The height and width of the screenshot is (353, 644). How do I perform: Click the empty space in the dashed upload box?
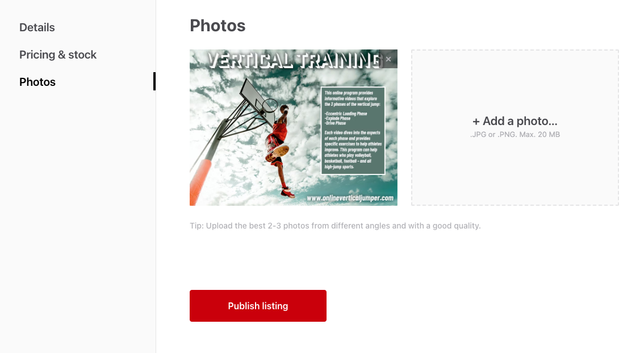(515, 173)
